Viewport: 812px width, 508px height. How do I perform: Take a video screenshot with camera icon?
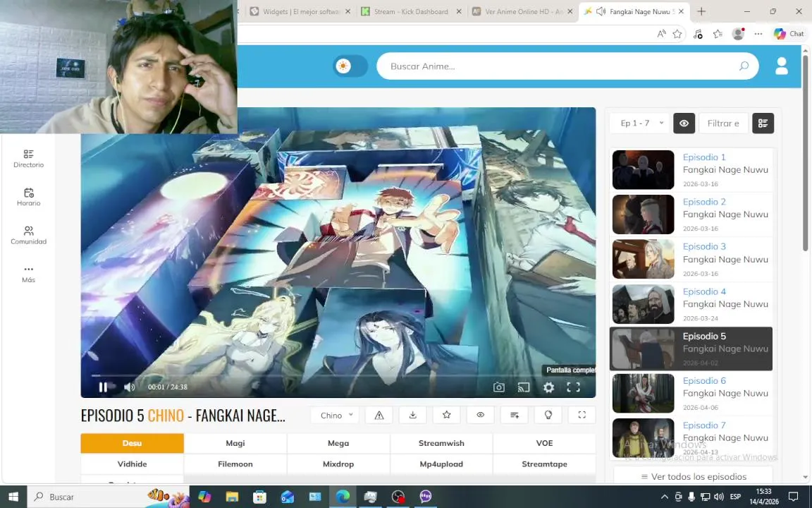click(499, 387)
